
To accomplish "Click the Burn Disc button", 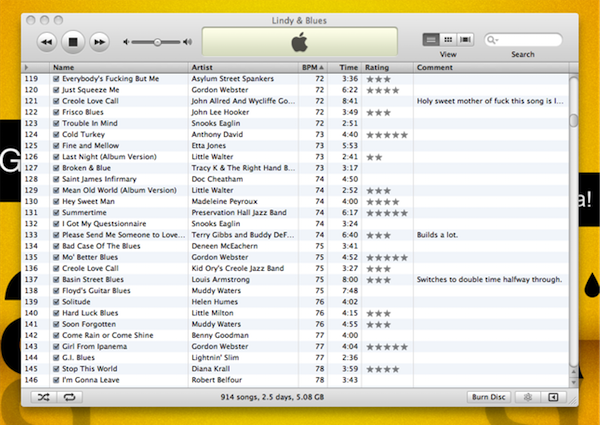I will point(489,397).
